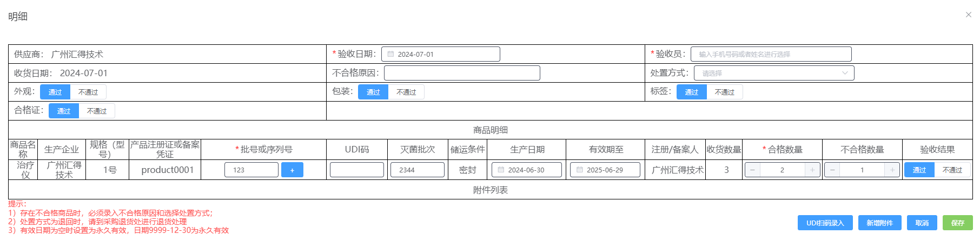
Task: Click the UDI扫码录入 button
Action: click(x=825, y=223)
